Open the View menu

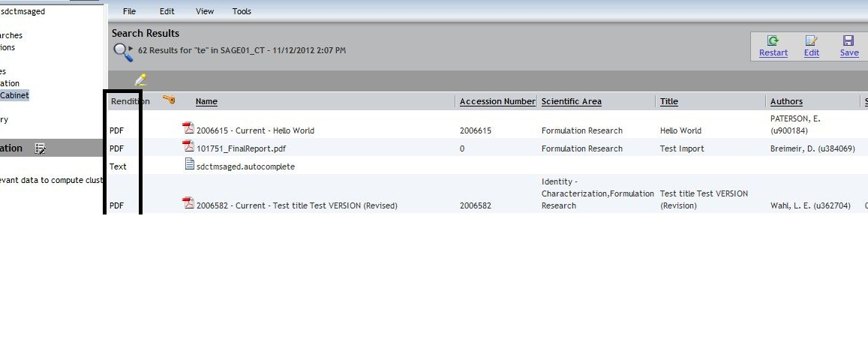point(205,11)
